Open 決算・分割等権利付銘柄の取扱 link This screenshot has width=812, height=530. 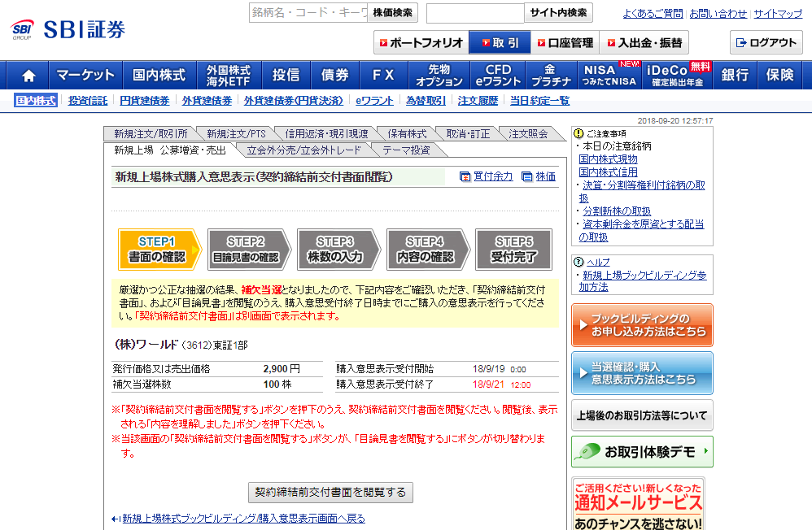point(642,192)
